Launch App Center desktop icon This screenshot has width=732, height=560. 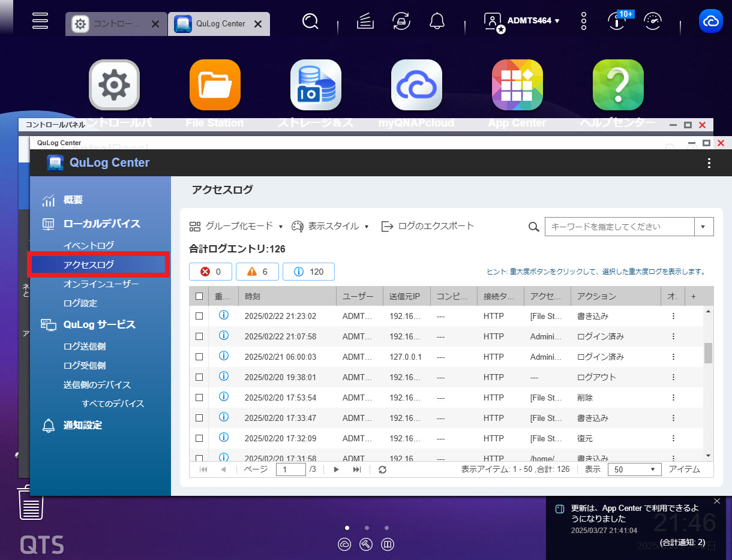pos(517,85)
